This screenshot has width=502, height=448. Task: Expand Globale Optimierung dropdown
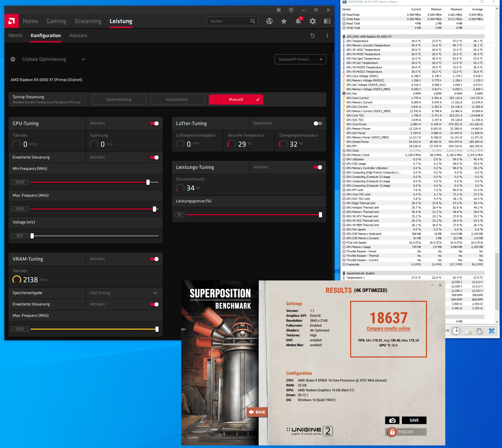pos(84,59)
